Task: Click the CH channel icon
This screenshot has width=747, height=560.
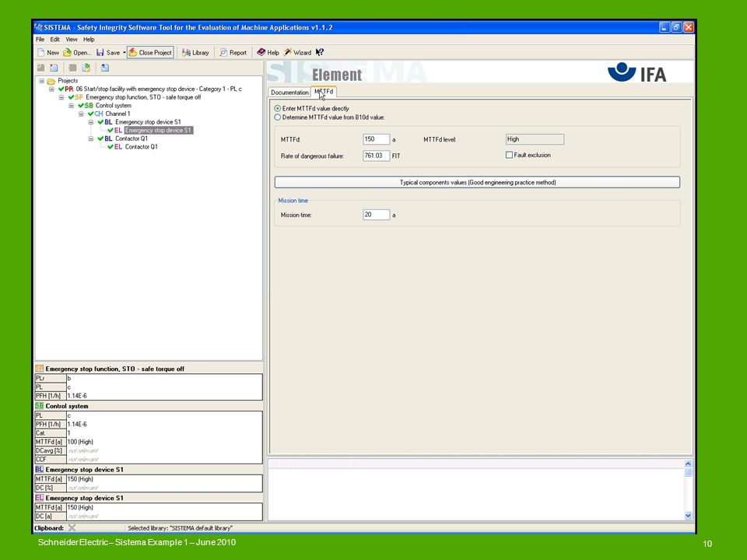Action: [99, 114]
